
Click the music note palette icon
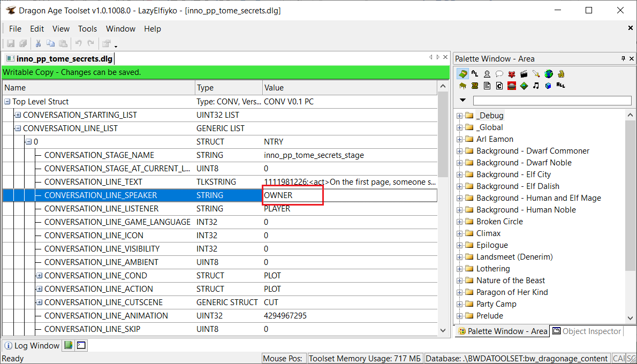click(x=536, y=86)
